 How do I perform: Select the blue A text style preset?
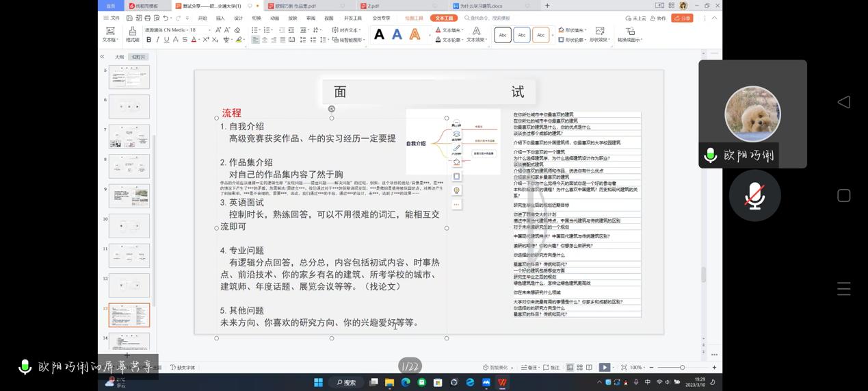coord(397,34)
